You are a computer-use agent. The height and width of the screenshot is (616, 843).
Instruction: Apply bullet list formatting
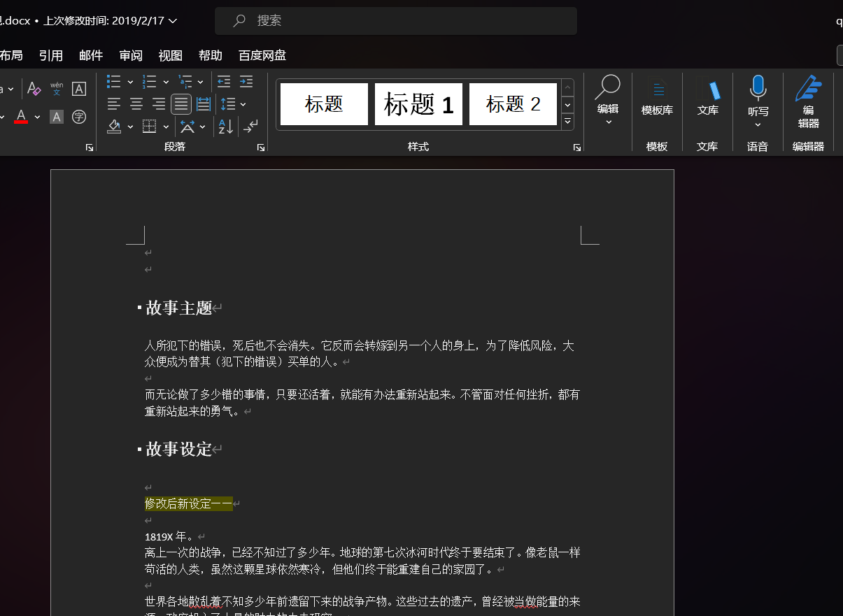pyautogui.click(x=113, y=81)
